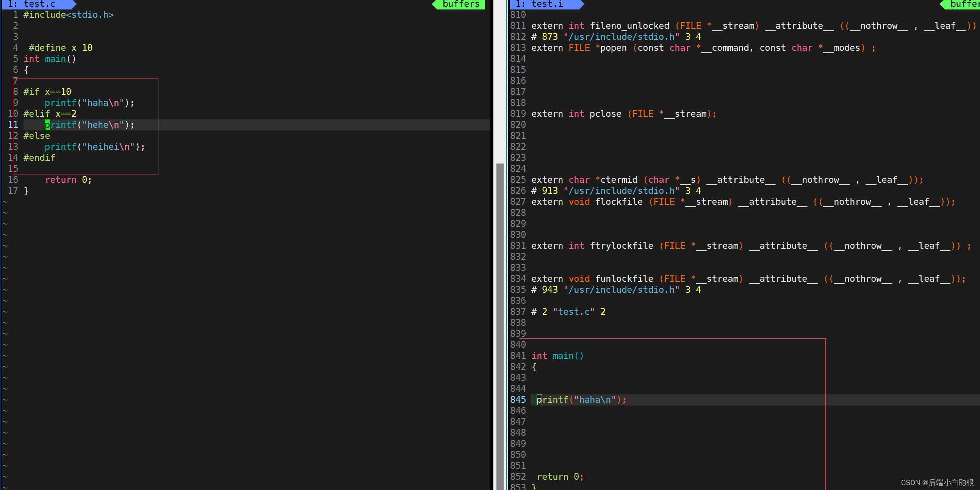Click the fileno_unlocked declaration on line 811
980x490 pixels.
click(x=754, y=26)
